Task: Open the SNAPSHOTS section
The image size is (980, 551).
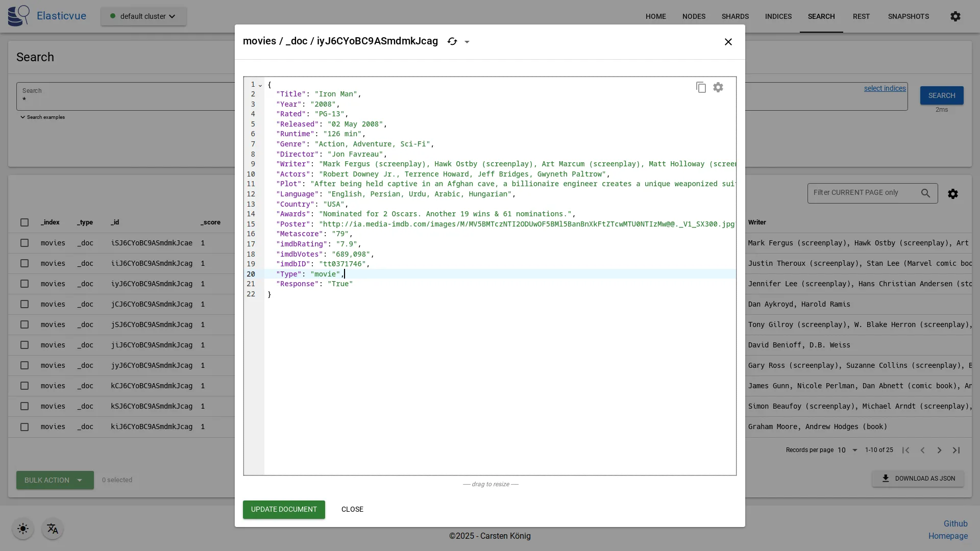Action: (x=909, y=16)
